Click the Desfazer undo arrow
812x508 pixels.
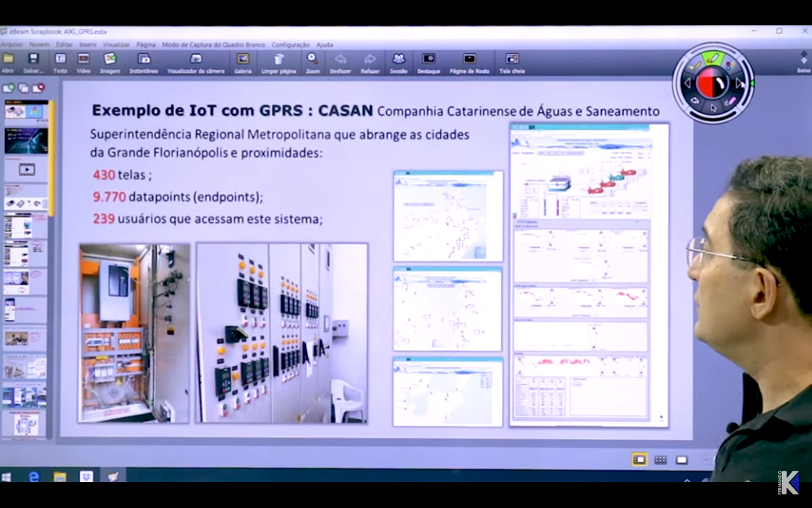point(340,62)
